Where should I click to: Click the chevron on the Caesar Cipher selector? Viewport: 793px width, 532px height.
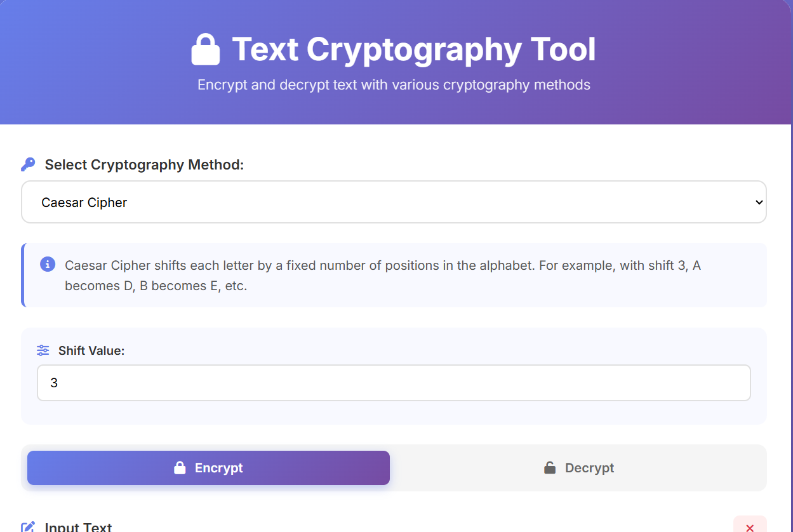(x=759, y=202)
